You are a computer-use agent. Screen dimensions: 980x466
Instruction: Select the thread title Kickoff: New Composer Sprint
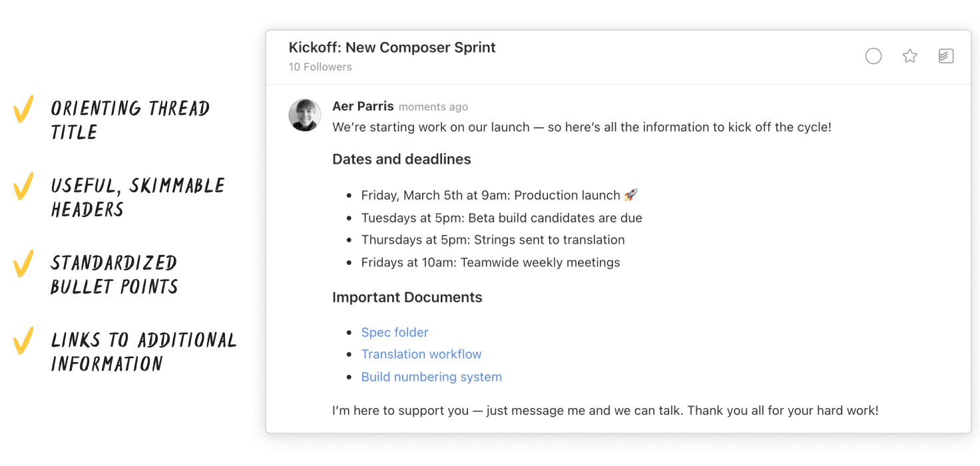(391, 47)
